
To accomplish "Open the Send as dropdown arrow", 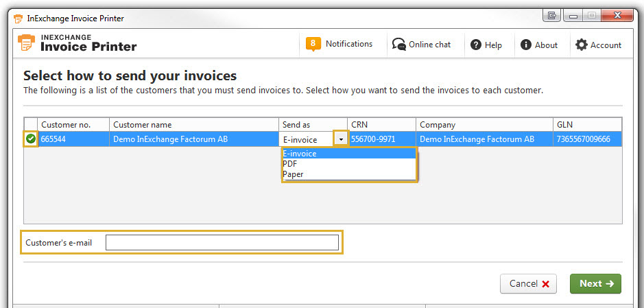I will [341, 139].
